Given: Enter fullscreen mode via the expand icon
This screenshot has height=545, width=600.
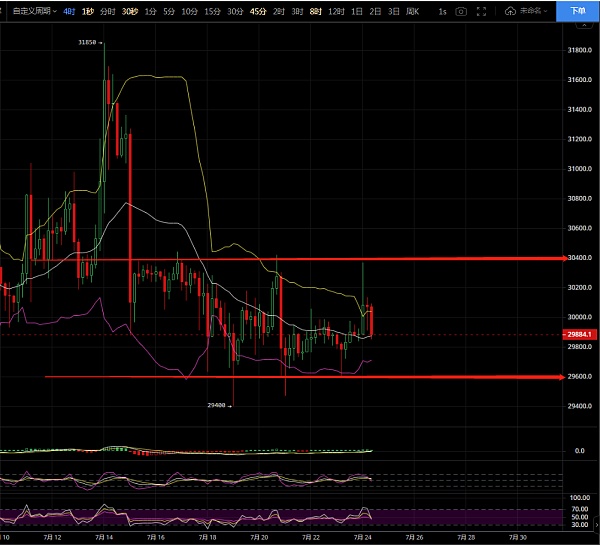Looking at the screenshot, I should coord(484,10).
